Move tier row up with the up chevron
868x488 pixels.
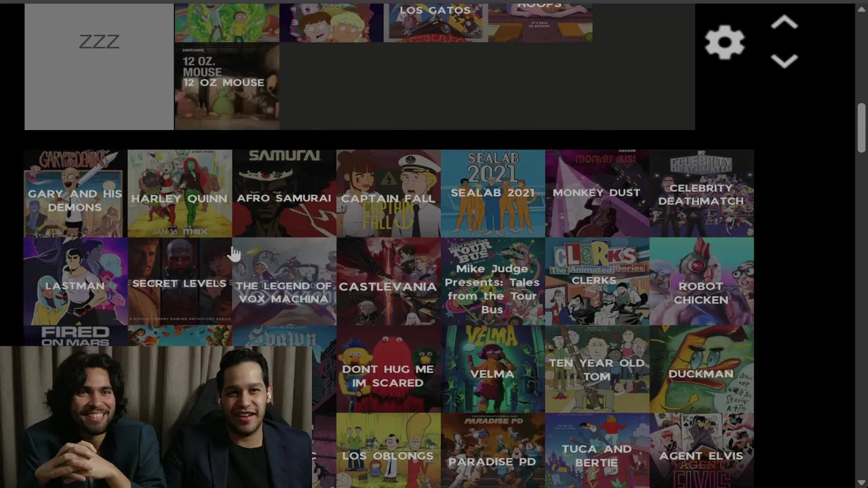784,23
